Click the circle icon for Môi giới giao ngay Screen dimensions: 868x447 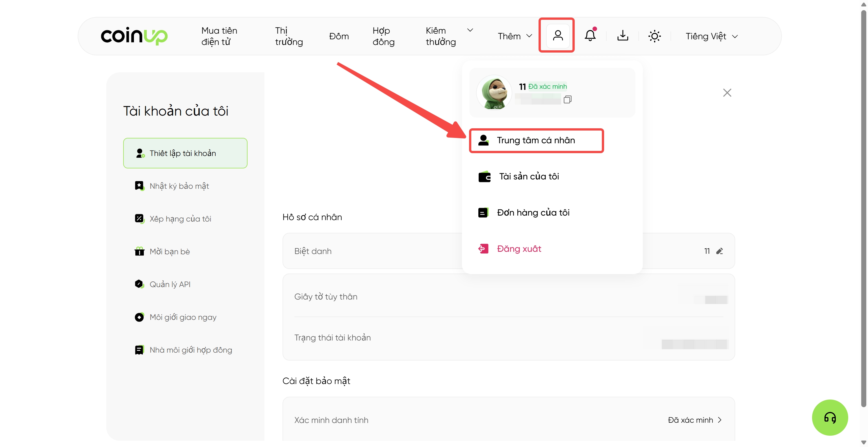point(140,317)
